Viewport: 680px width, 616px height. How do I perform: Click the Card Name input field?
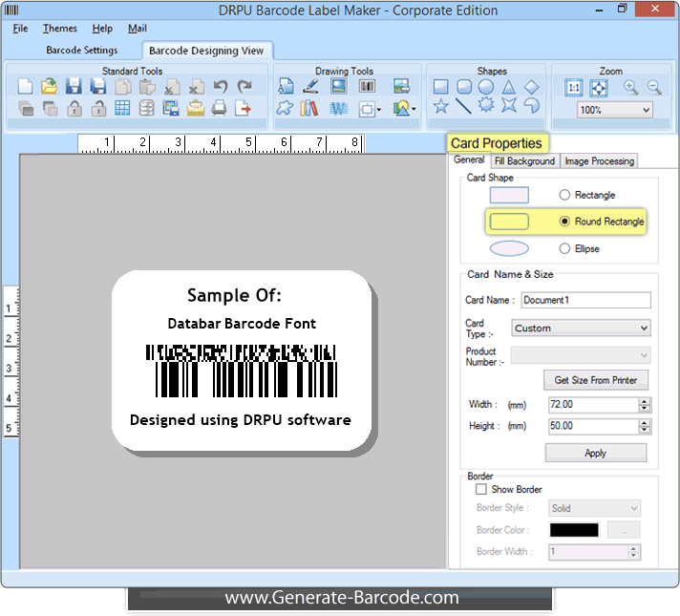click(584, 300)
